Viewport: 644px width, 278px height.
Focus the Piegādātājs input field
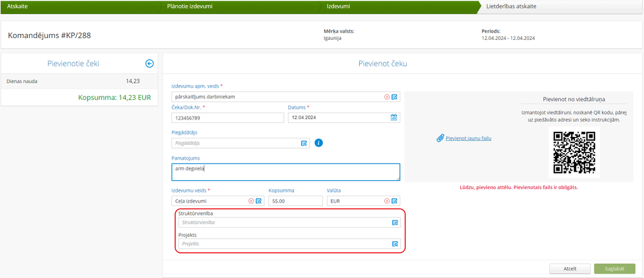point(240,143)
